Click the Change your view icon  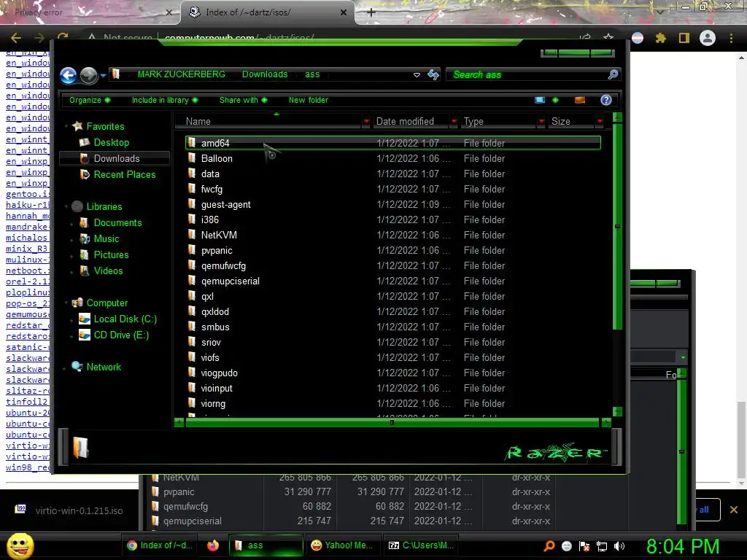coord(540,100)
